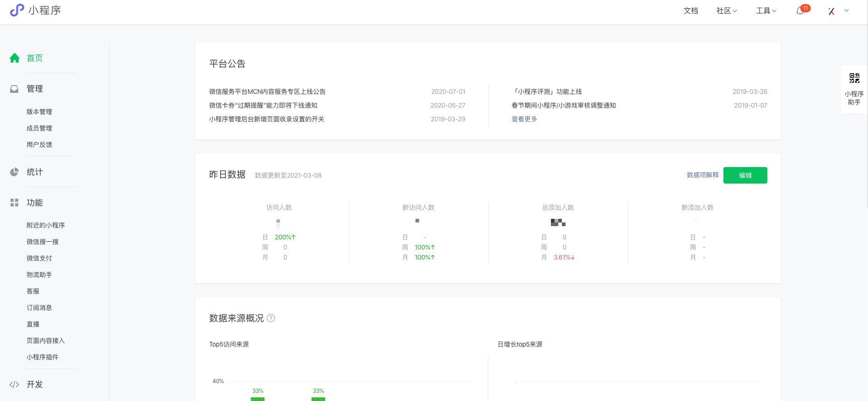Open the 开发 section
This screenshot has height=401, width=868.
35,385
